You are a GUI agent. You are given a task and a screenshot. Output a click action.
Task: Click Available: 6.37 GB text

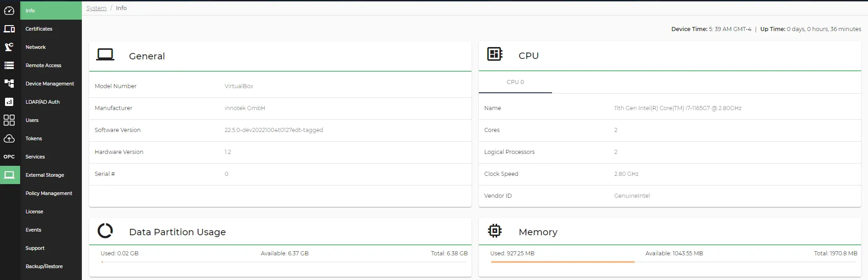[284, 254]
